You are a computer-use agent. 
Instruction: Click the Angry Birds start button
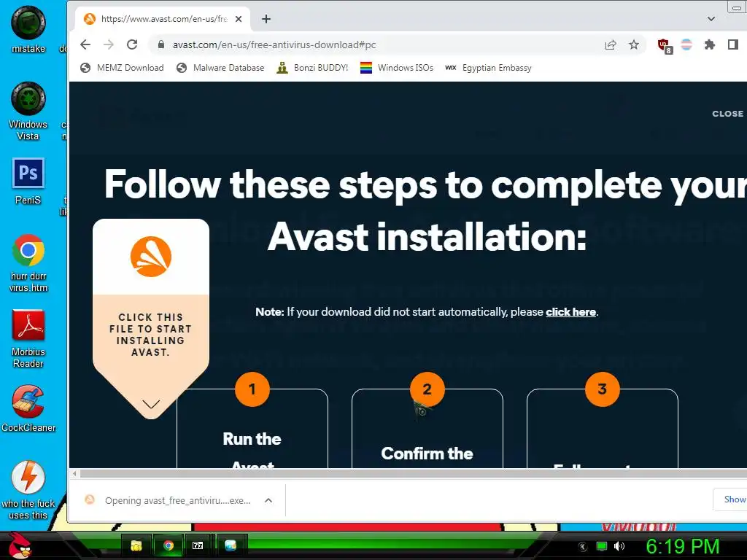click(20, 545)
